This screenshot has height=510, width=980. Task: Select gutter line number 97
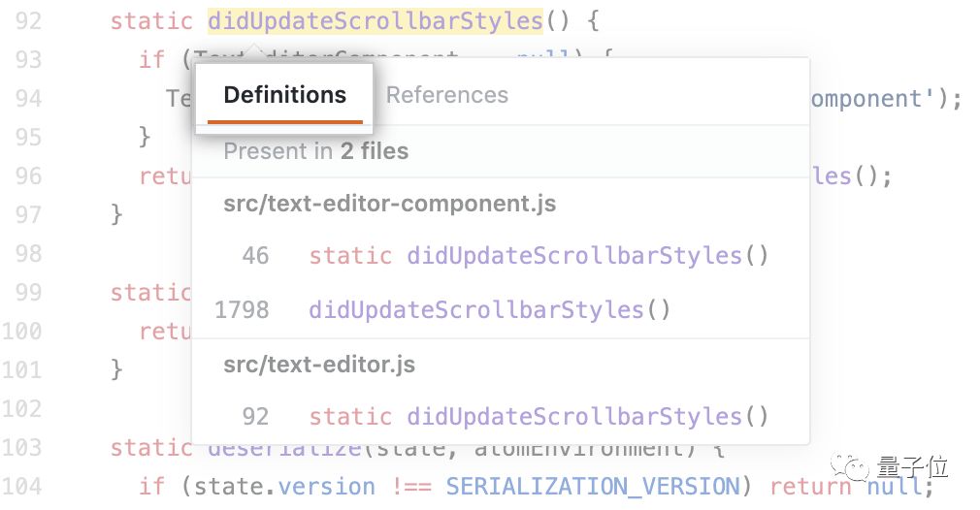29,215
